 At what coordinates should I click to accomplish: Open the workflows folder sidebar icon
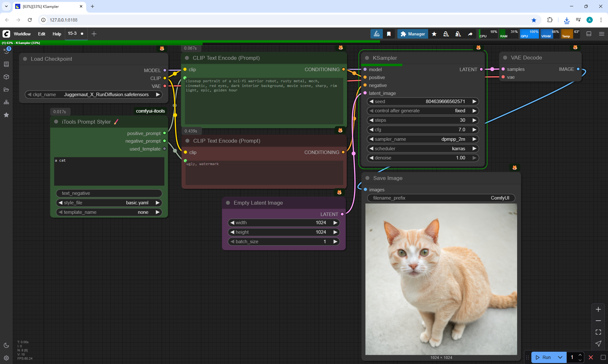click(6, 89)
